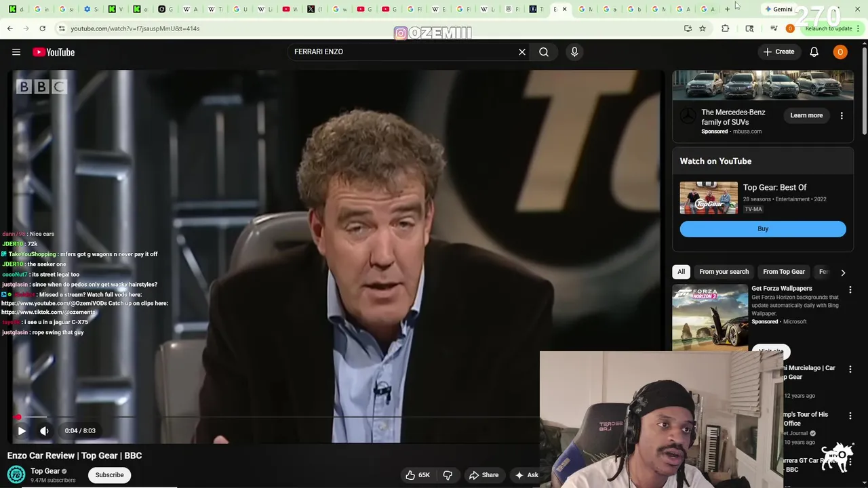Bookmark this page with the star
Viewport: 868px width, 488px height.
703,28
